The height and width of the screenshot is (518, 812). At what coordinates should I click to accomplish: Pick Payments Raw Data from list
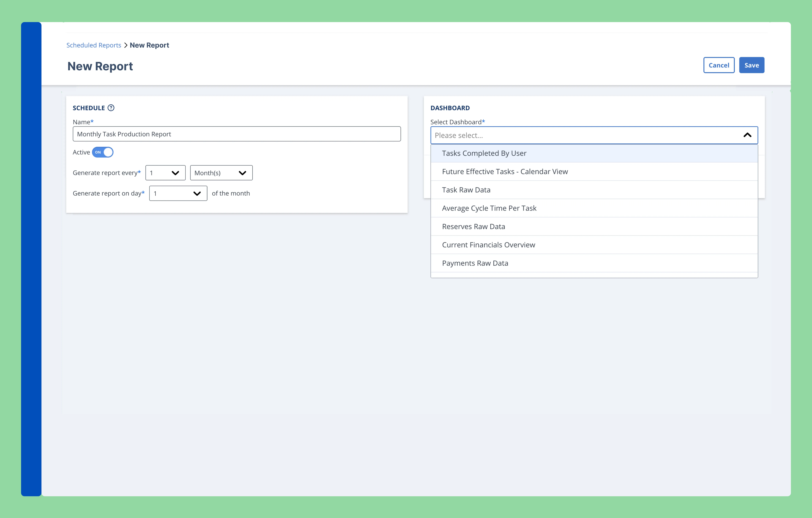(x=475, y=263)
